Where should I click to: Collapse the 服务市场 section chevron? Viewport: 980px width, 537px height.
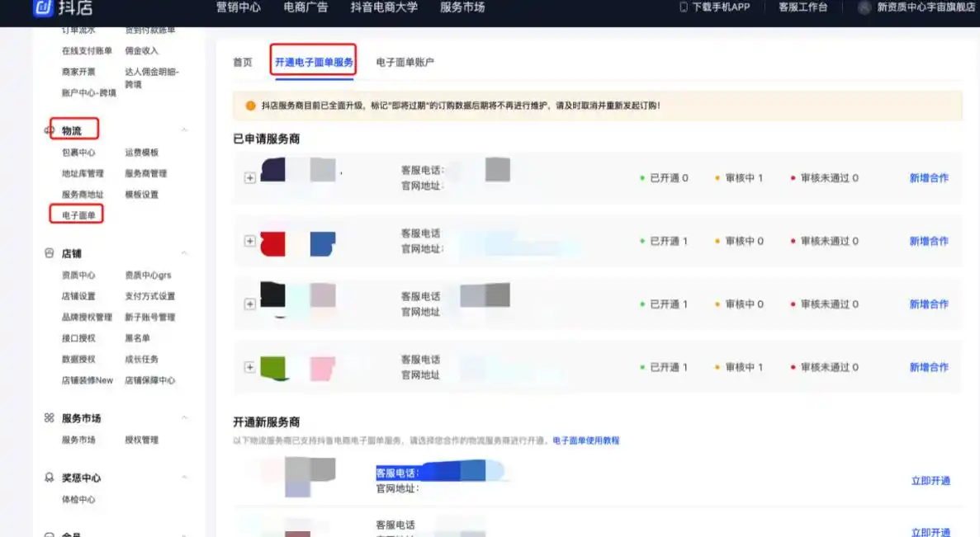(184, 418)
